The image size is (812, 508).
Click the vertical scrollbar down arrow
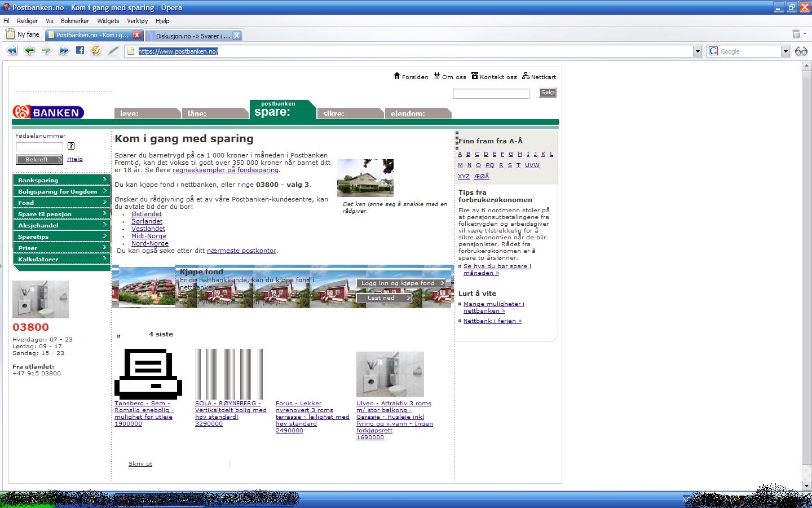point(807,486)
